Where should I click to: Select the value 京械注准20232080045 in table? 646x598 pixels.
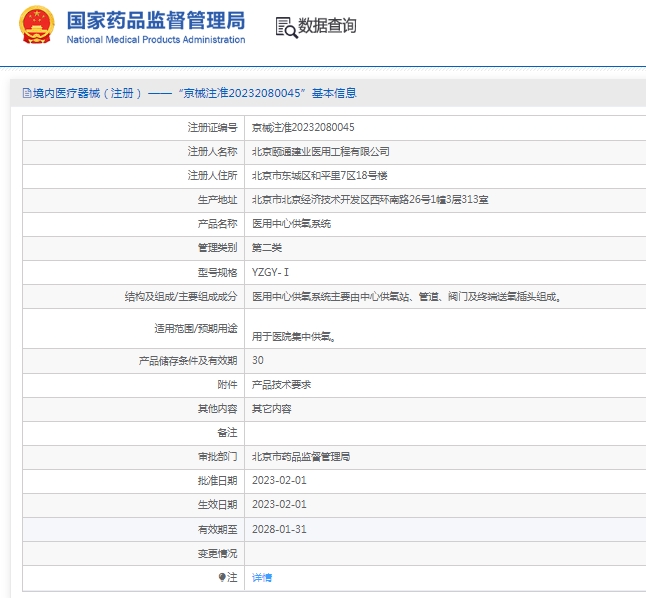point(303,127)
